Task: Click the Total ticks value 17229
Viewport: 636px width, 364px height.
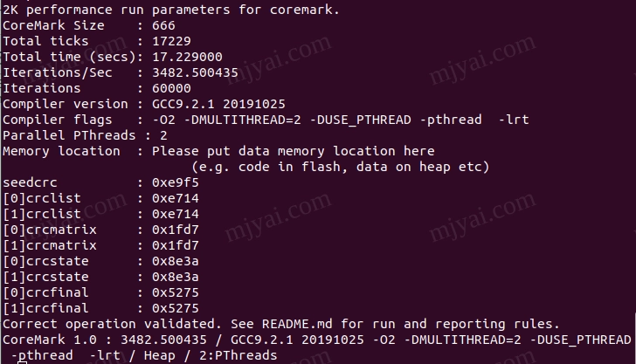Action: 171,41
